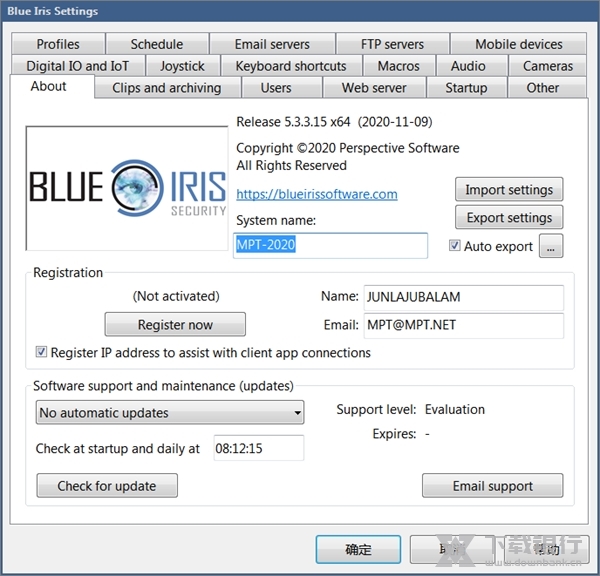Screen dimensions: 600x576
Task: Select the FTP servers tab
Action: click(x=392, y=44)
